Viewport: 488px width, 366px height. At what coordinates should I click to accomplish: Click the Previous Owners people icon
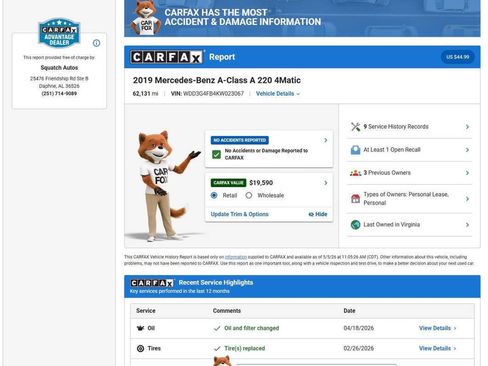coord(356,173)
